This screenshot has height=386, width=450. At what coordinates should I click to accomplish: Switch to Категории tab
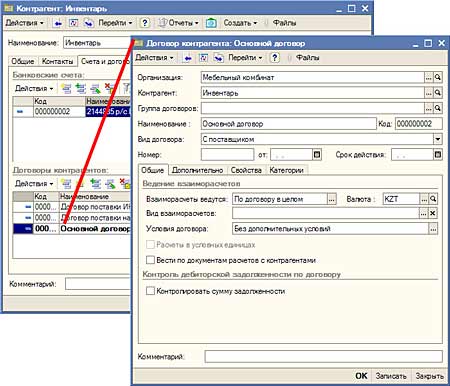pos(286,170)
